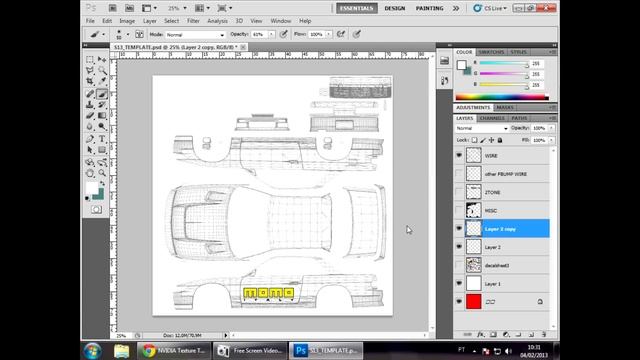Open the Layer menu

pyautogui.click(x=149, y=21)
